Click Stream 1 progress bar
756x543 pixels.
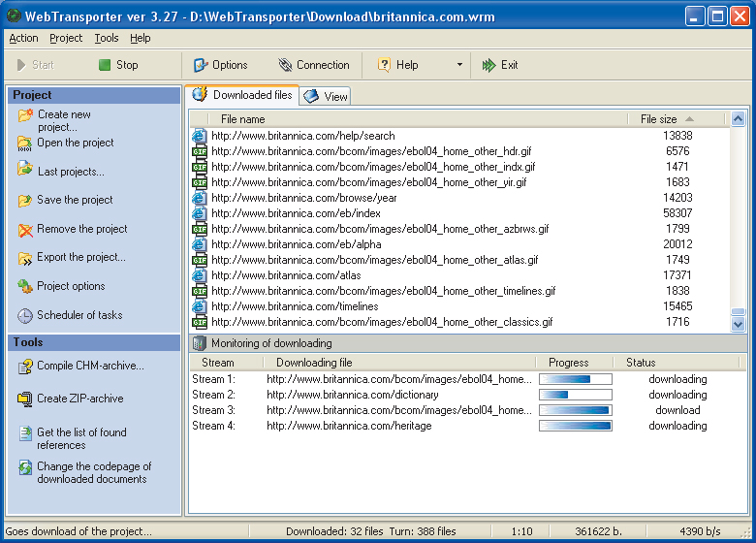tap(575, 379)
